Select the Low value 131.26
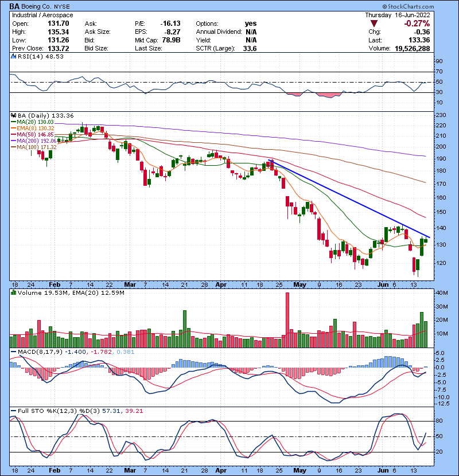This screenshot has height=476, width=459. pos(58,40)
